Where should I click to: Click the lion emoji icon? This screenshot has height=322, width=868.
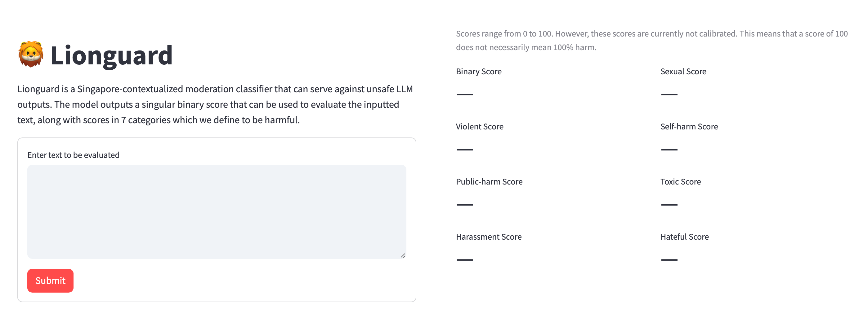coord(31,54)
